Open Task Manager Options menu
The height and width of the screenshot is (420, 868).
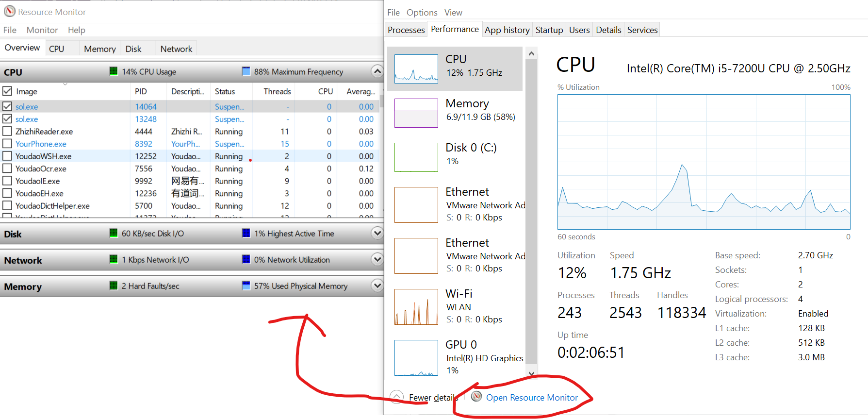(422, 13)
